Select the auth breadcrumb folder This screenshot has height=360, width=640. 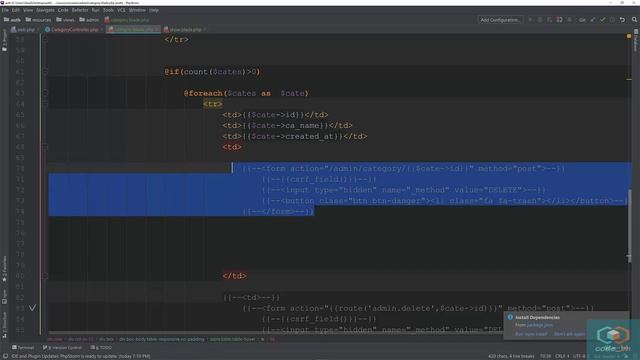pyautogui.click(x=12, y=20)
